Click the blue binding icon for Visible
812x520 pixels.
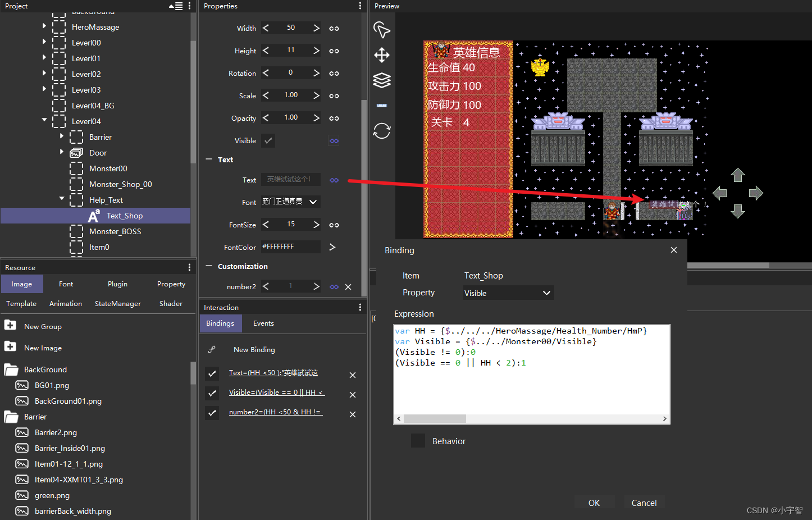(334, 140)
